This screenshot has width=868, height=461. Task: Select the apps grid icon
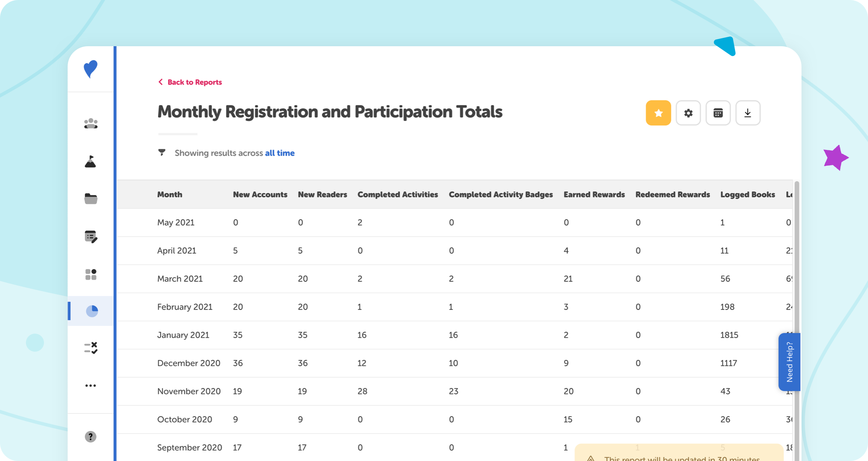click(x=91, y=274)
